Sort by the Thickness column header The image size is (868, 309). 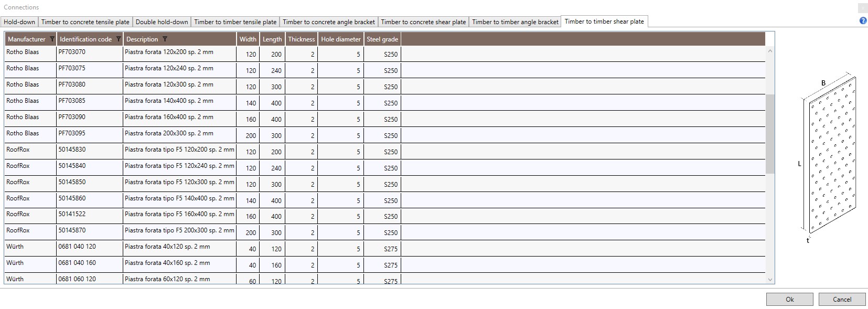[301, 39]
